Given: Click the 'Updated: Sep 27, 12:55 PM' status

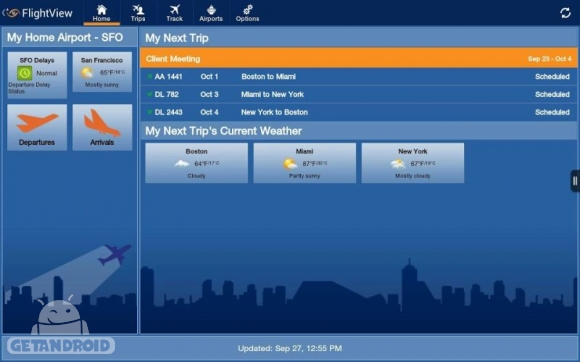Looking at the screenshot, I should [x=290, y=348].
